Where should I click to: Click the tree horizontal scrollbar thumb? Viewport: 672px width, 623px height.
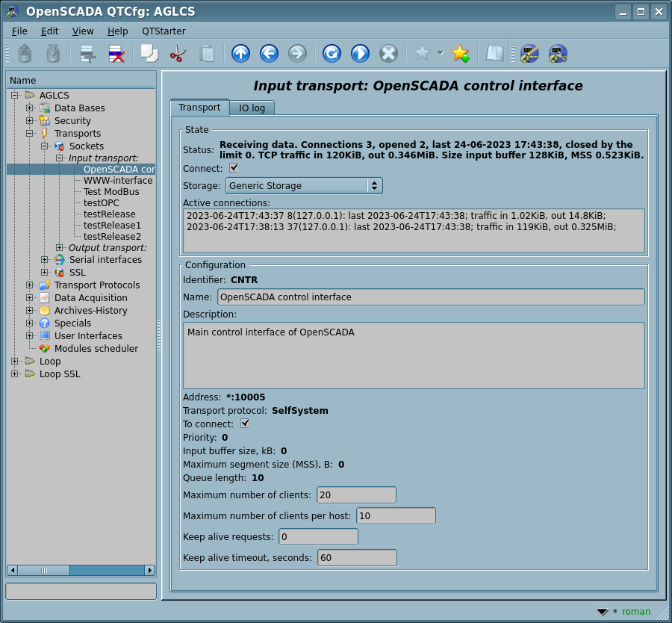pos(44,570)
